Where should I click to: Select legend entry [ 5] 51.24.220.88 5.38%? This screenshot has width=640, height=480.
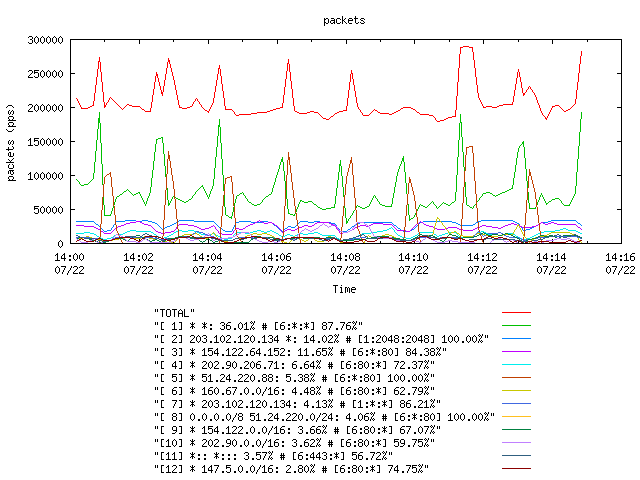point(294,378)
